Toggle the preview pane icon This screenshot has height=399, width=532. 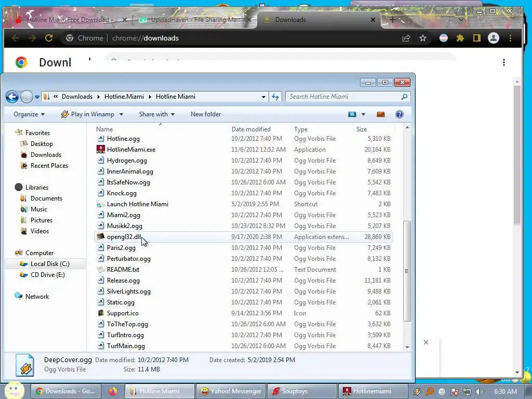click(381, 114)
